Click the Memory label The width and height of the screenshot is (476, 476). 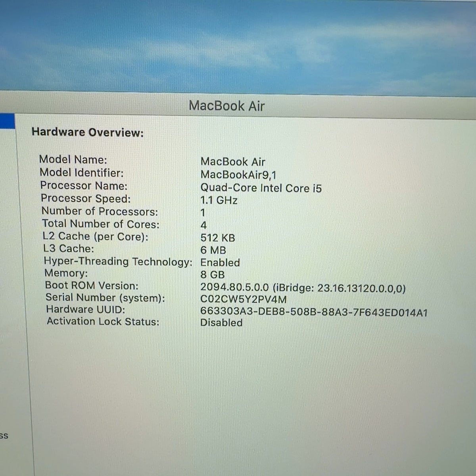66,273
